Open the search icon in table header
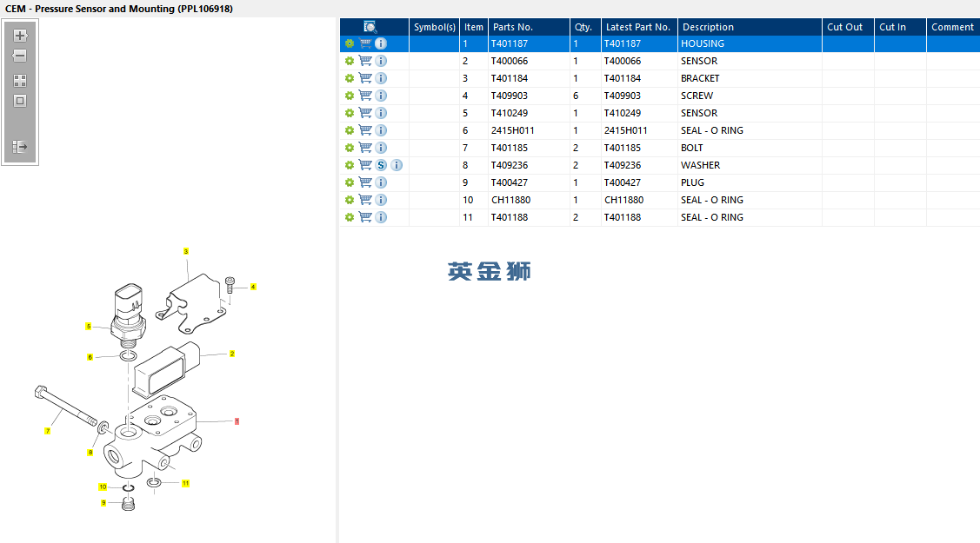 point(370,27)
